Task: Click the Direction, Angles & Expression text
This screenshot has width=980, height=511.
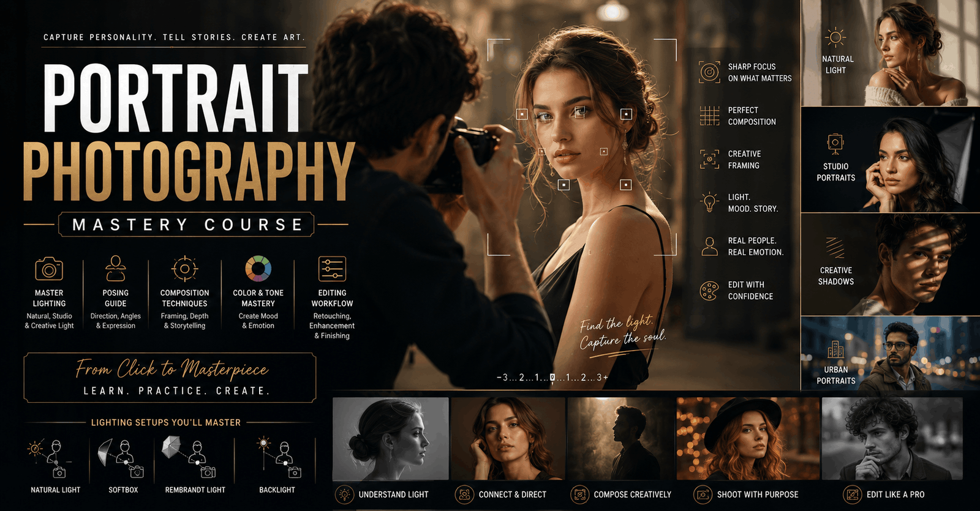Action: (116, 321)
